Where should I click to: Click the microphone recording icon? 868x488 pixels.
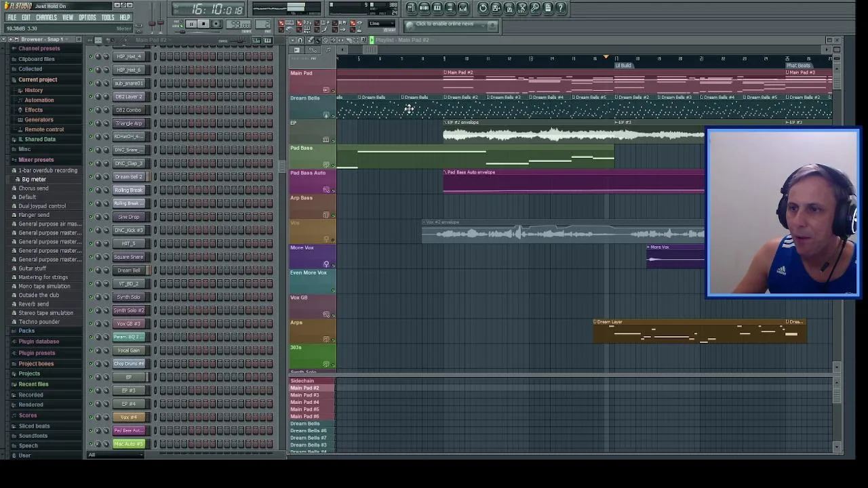pos(535,8)
